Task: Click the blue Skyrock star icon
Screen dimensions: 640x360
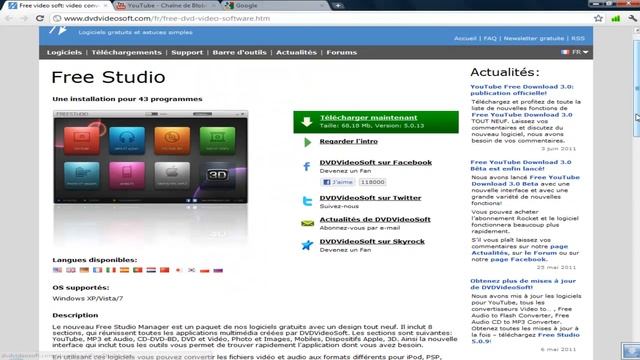Action: pyautogui.click(x=307, y=245)
